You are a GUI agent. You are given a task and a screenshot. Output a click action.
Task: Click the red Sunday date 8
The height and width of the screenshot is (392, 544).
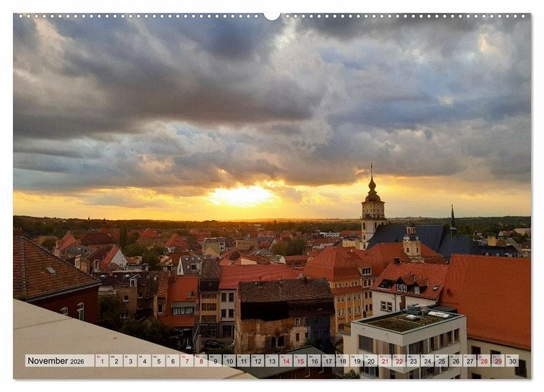(x=201, y=361)
